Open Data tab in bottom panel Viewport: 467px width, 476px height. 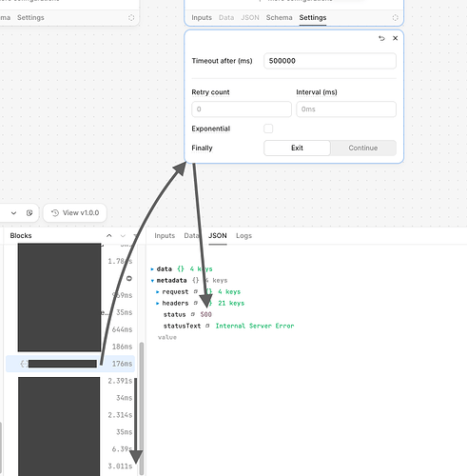pyautogui.click(x=191, y=235)
